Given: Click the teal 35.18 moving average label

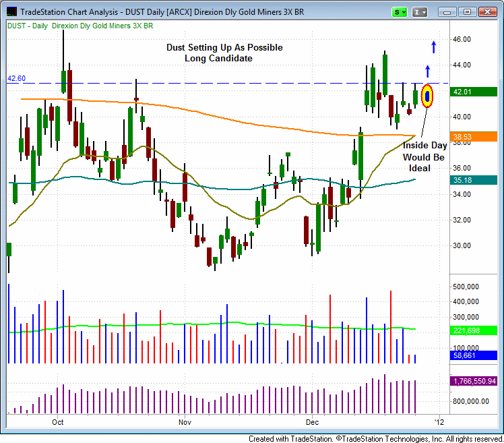Looking at the screenshot, I should click(474, 180).
